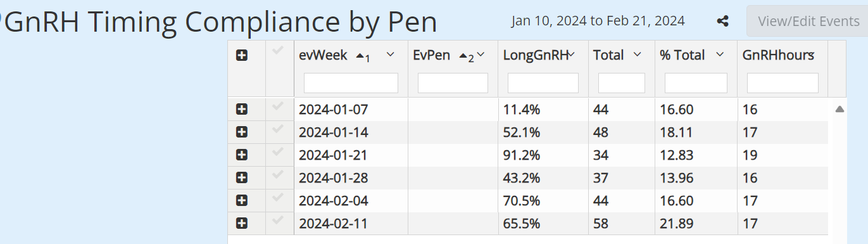Open the EvPen column menu chevron
Viewport: 868px width, 244px height.
pos(481,55)
